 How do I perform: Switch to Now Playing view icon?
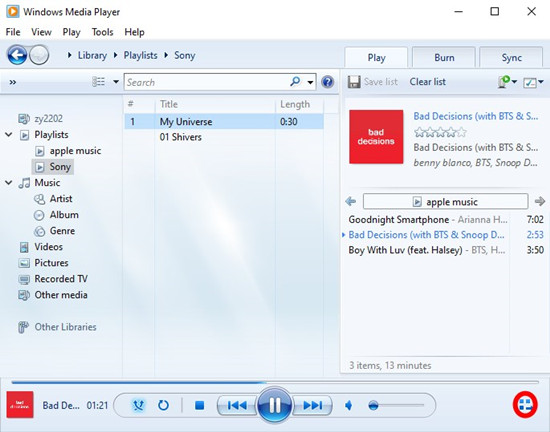(x=525, y=405)
